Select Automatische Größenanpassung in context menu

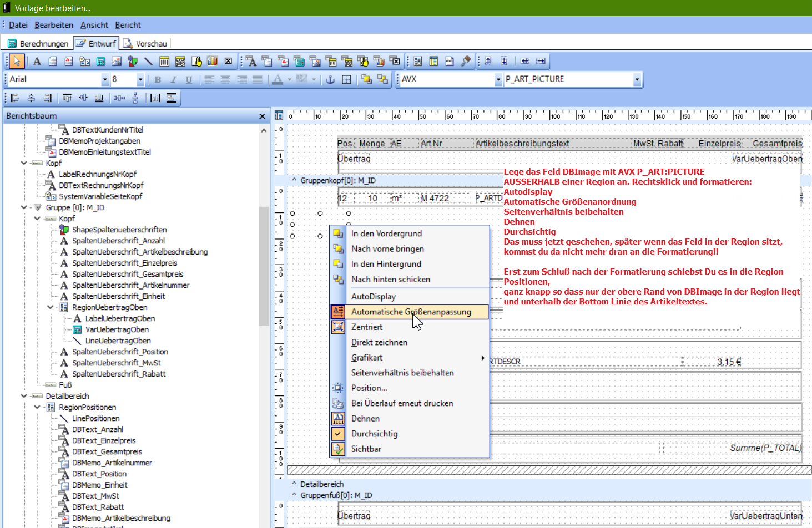(x=410, y=312)
